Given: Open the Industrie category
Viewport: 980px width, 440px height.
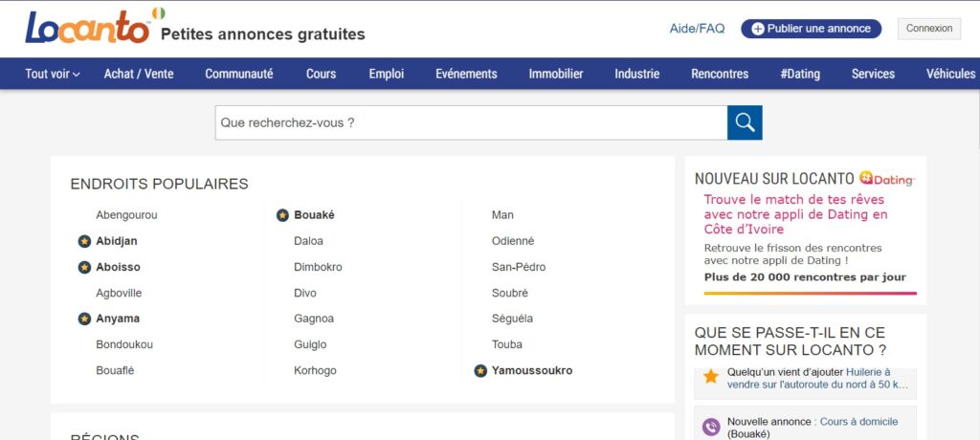Looking at the screenshot, I should (x=636, y=74).
